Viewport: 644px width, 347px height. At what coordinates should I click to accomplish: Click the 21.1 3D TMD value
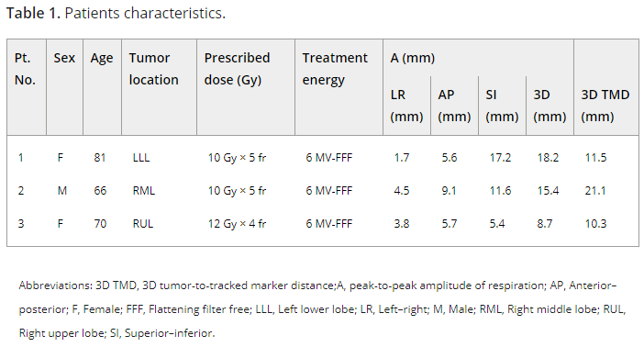tap(595, 190)
